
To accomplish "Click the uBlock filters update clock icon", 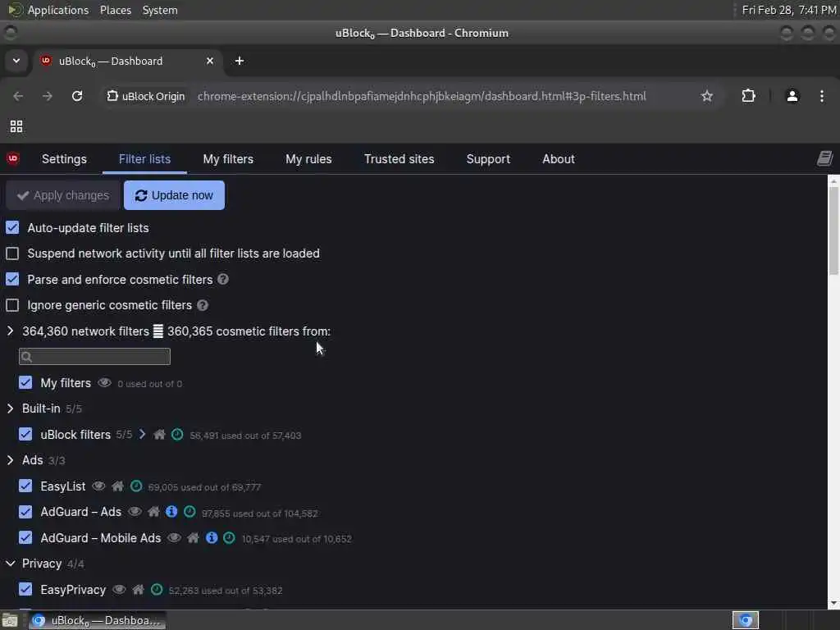I will [x=177, y=435].
